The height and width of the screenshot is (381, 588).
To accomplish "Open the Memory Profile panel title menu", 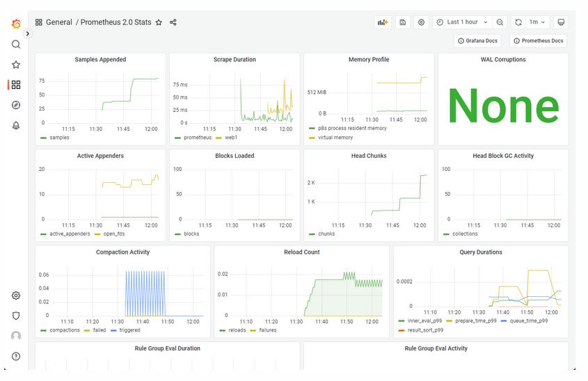I will click(x=369, y=60).
